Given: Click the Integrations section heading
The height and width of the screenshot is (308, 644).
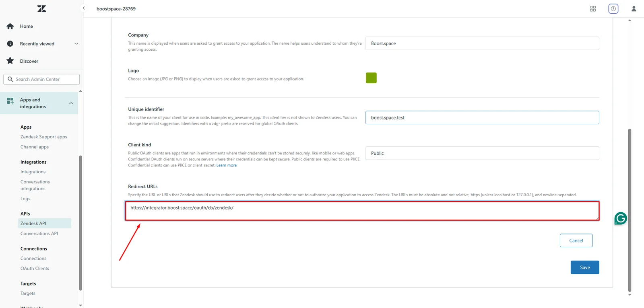Looking at the screenshot, I should pyautogui.click(x=33, y=162).
